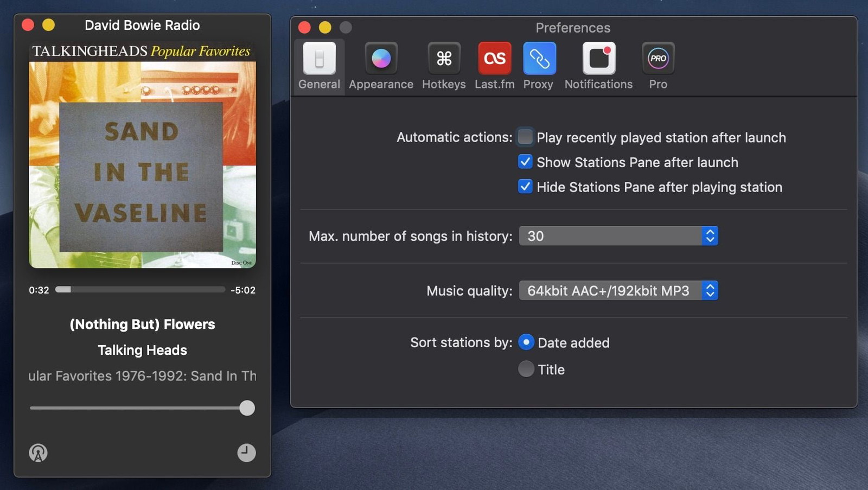Open song history clock icon
868x490 pixels.
pos(246,453)
